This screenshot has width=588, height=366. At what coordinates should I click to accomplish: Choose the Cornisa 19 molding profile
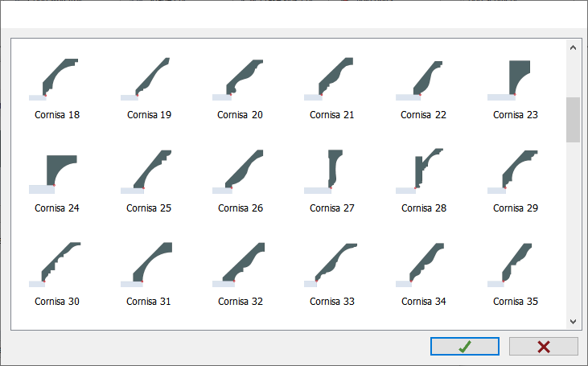(149, 79)
